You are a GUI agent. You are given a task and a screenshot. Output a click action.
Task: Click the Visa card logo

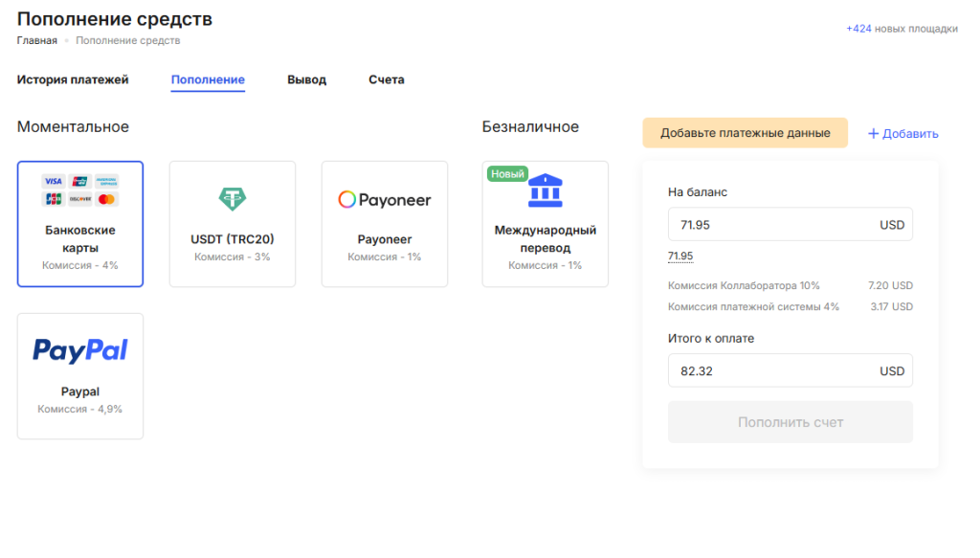pos(54,181)
